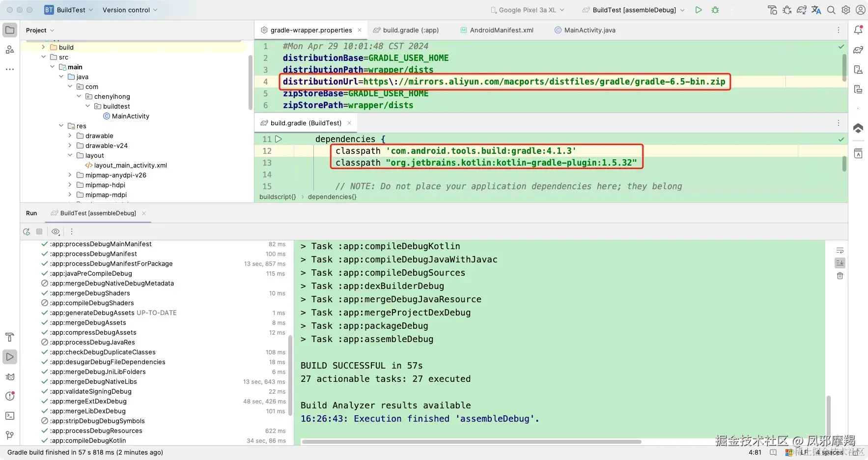Collapse the res folder
The width and height of the screenshot is (868, 460).
click(x=61, y=126)
